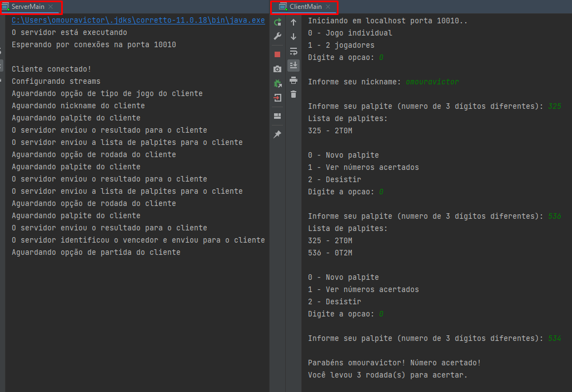Click 'O servidor identificou o vencedor' line
The height and width of the screenshot is (392, 572).
pos(138,240)
